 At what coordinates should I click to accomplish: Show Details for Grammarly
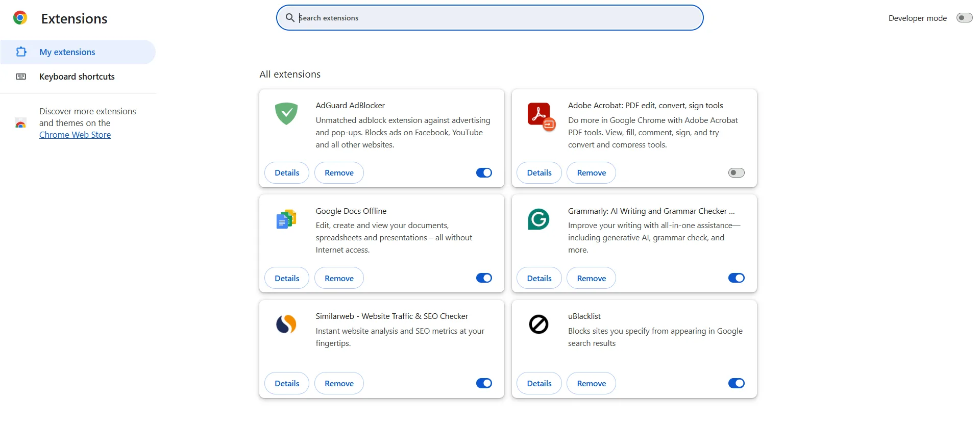pyautogui.click(x=539, y=278)
